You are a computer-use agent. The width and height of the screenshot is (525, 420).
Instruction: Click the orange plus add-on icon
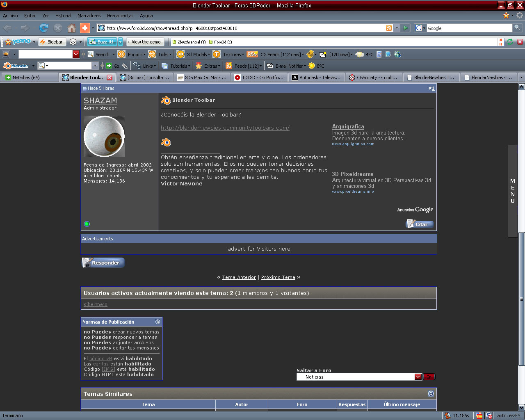(x=85, y=28)
